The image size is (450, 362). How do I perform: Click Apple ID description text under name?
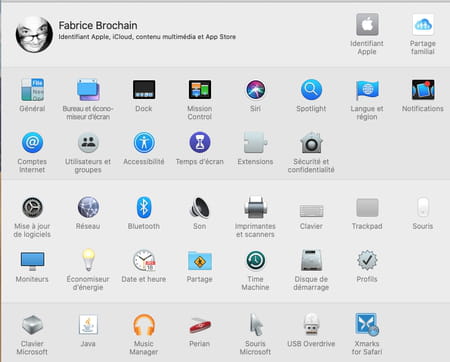[147, 37]
